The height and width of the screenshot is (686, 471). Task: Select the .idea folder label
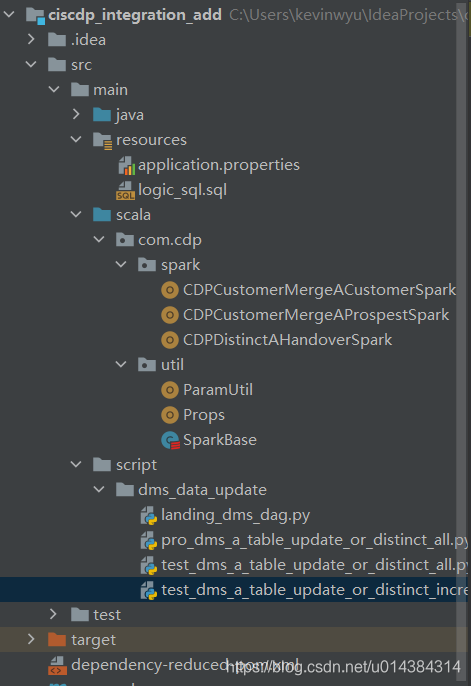tap(88, 40)
